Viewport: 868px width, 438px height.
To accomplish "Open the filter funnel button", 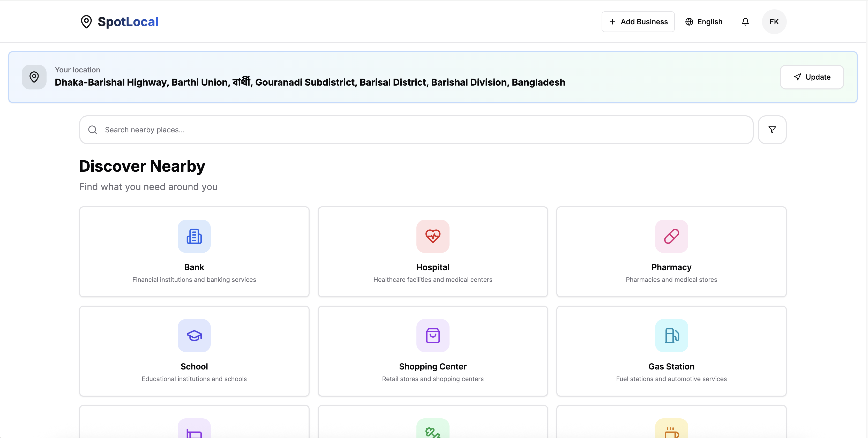I will (x=772, y=130).
